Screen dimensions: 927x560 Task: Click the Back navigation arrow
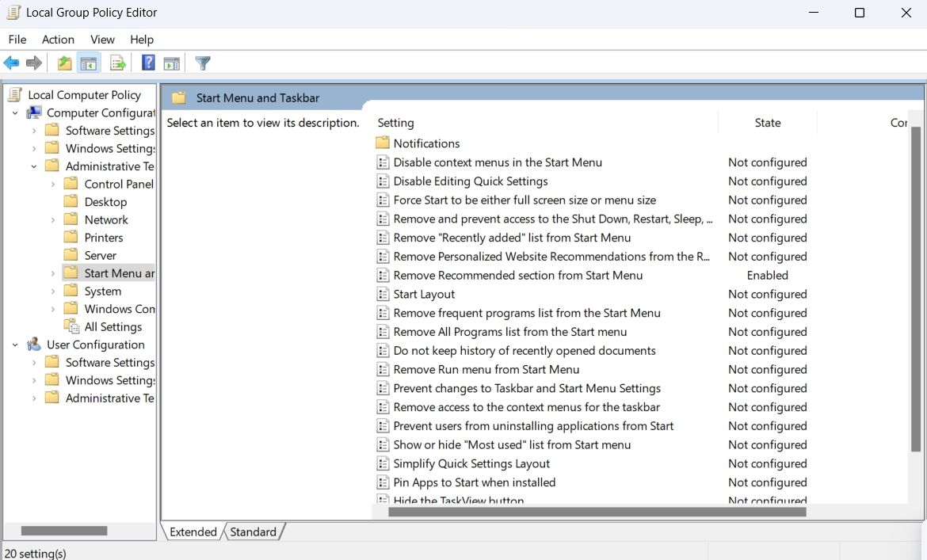coord(11,63)
